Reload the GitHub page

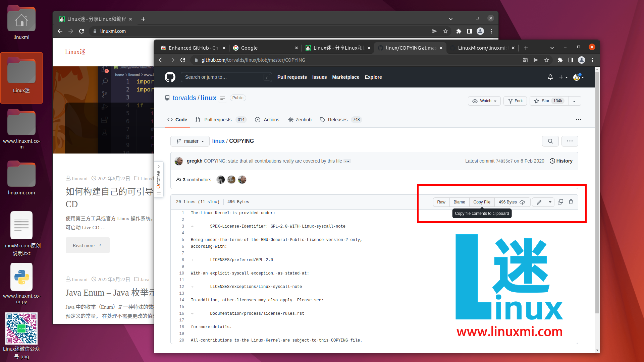[x=183, y=60]
